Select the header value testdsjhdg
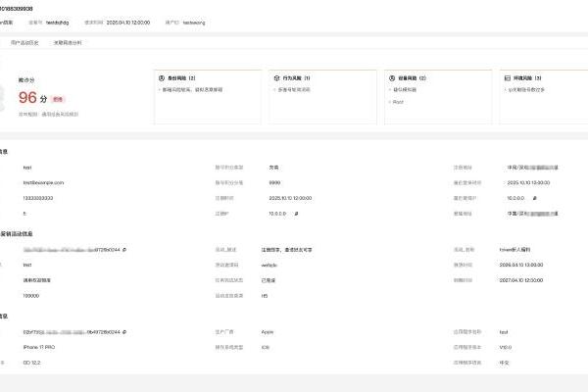The image size is (588, 392). coord(58,23)
